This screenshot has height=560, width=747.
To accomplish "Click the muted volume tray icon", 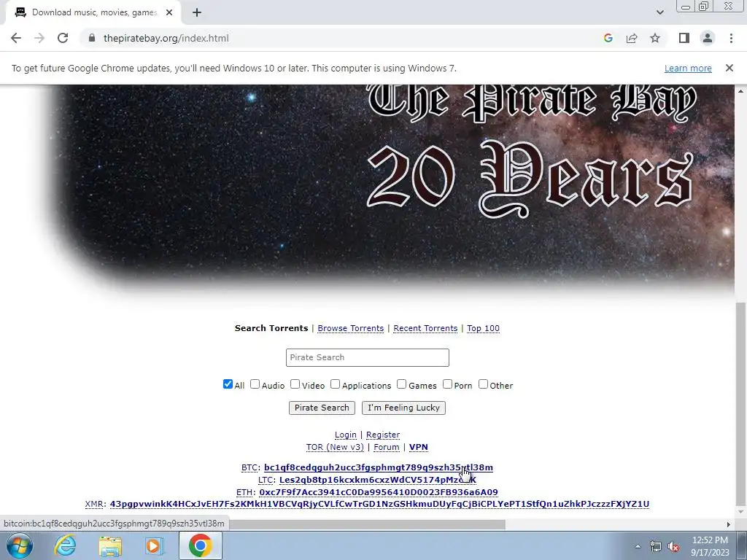I will click(673, 547).
